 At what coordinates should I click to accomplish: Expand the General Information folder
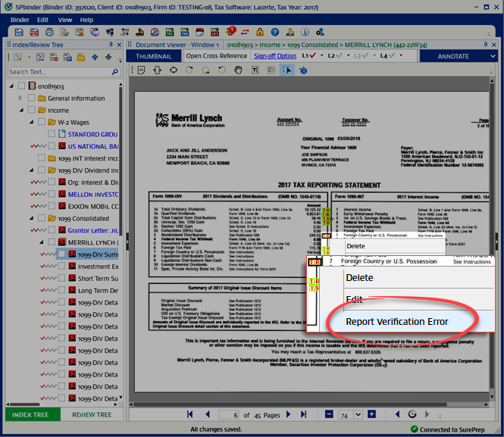click(21, 98)
